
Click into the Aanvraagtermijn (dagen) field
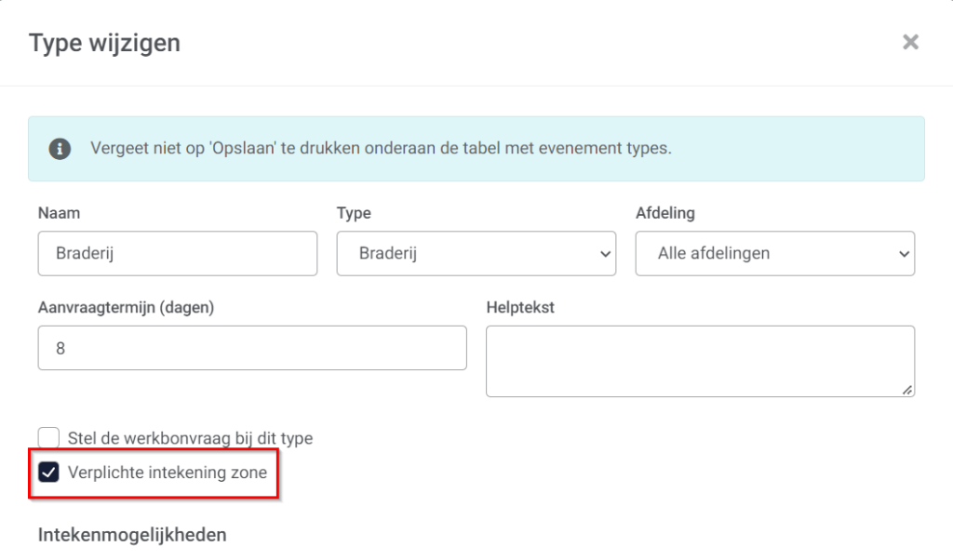pos(252,348)
